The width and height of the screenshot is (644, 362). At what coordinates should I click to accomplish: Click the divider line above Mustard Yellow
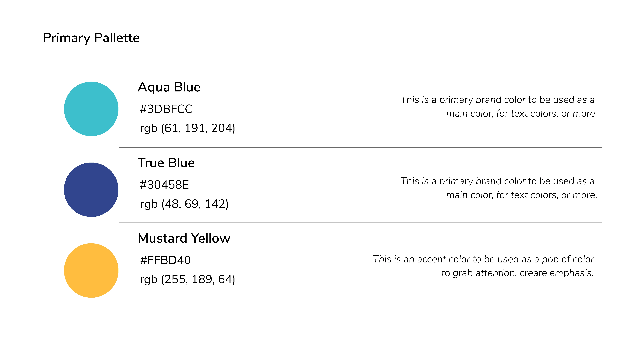(x=360, y=223)
